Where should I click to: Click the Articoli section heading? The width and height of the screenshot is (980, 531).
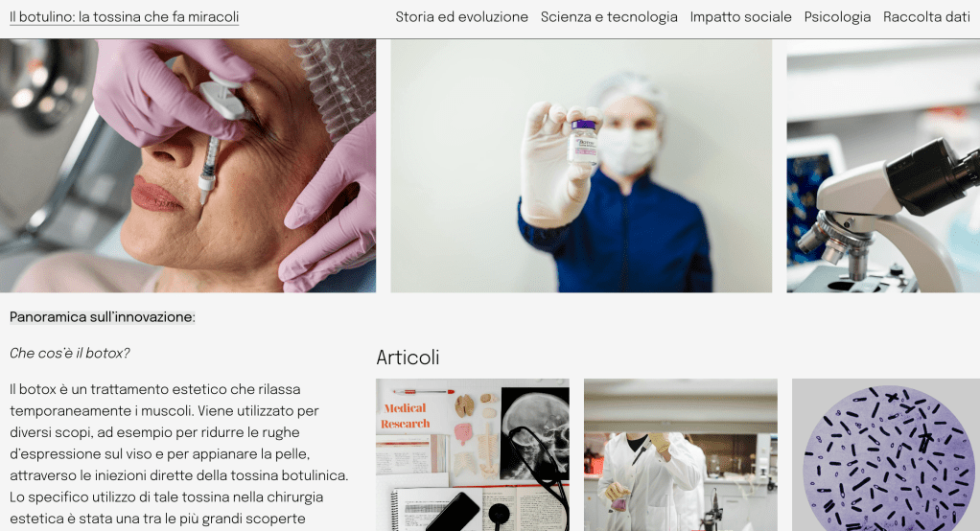coord(408,358)
